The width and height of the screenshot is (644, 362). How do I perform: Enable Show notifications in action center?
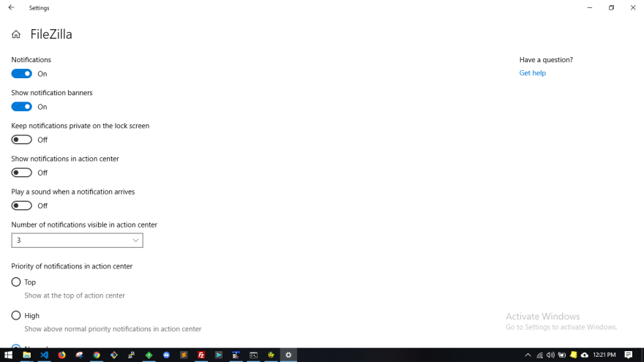(x=21, y=173)
